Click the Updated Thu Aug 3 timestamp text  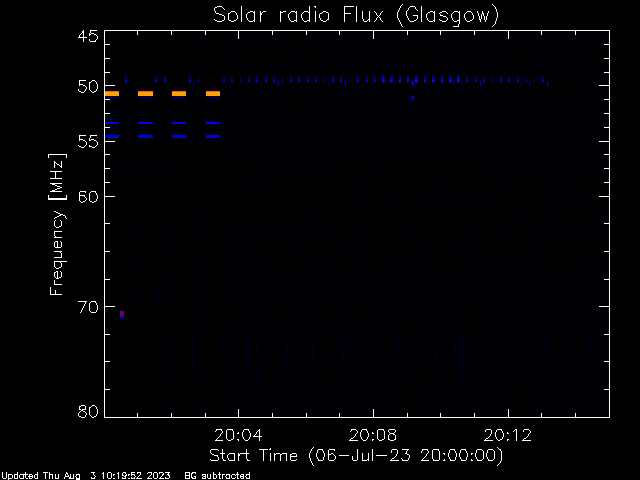pyautogui.click(x=86, y=475)
